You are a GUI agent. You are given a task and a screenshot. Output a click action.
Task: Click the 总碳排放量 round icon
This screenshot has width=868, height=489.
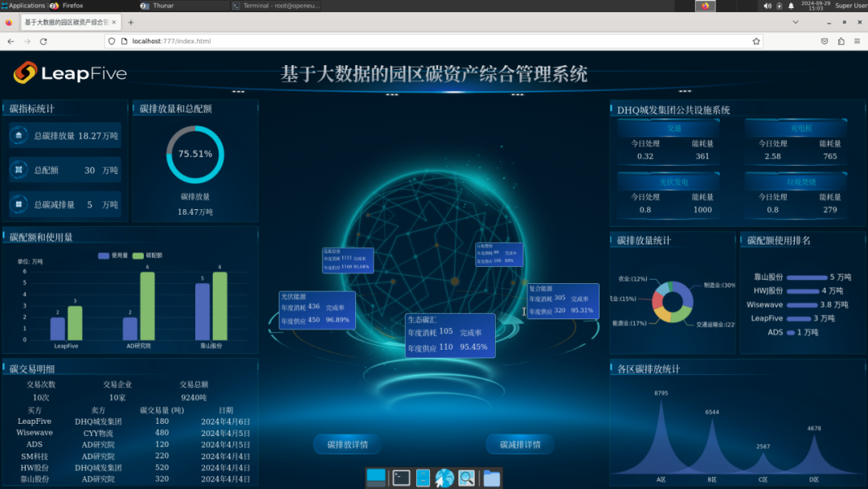pos(18,136)
